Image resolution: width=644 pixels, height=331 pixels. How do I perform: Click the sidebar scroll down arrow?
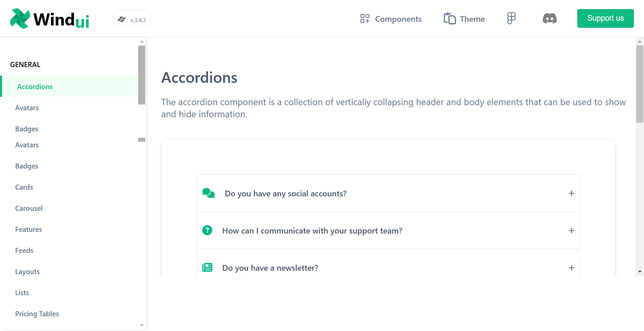pos(142,325)
